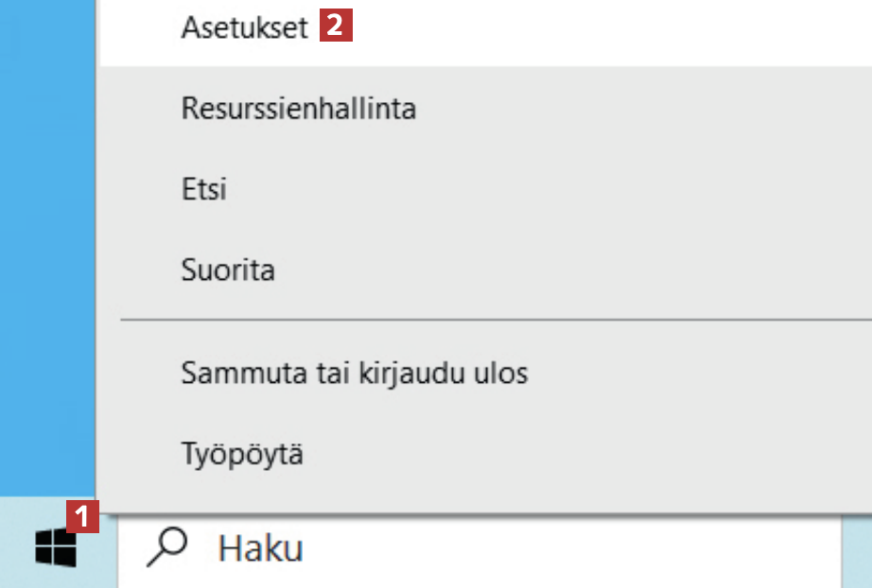The height and width of the screenshot is (588, 872).
Task: Click the Windows Start logo button
Action: (x=55, y=547)
